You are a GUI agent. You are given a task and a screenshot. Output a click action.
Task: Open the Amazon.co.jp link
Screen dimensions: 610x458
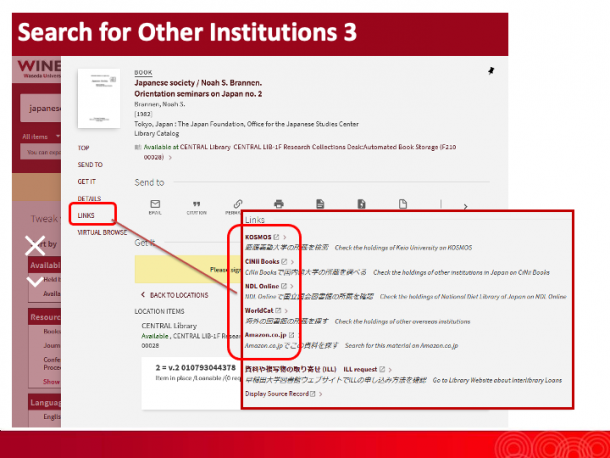(x=266, y=335)
